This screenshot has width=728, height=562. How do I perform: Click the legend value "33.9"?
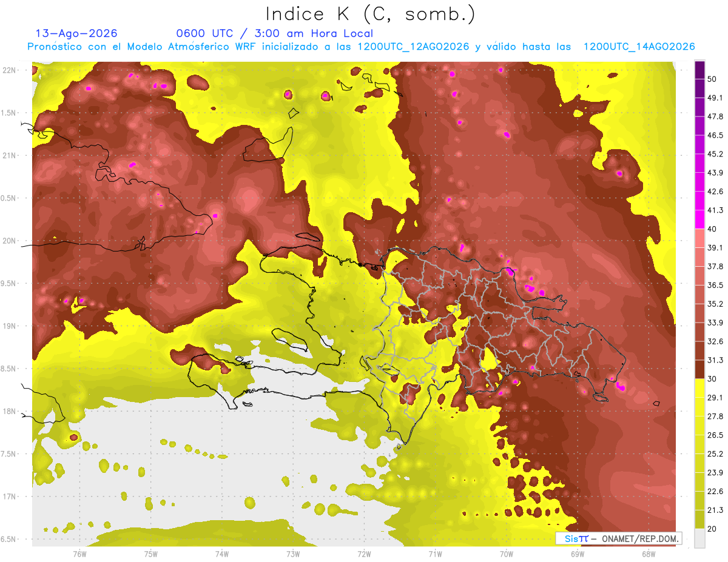click(715, 323)
